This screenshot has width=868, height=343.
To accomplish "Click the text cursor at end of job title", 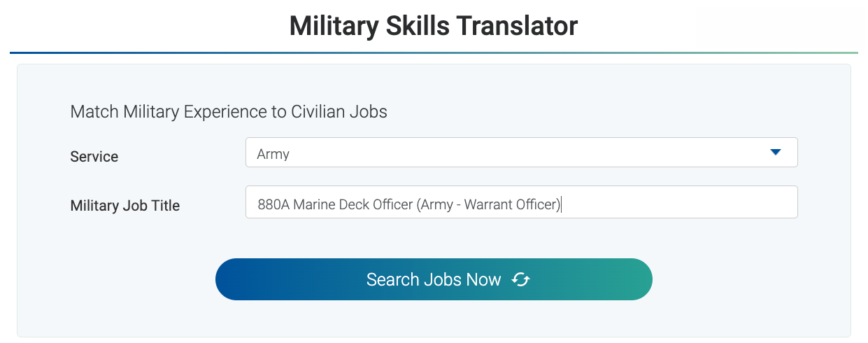I will click(x=562, y=205).
